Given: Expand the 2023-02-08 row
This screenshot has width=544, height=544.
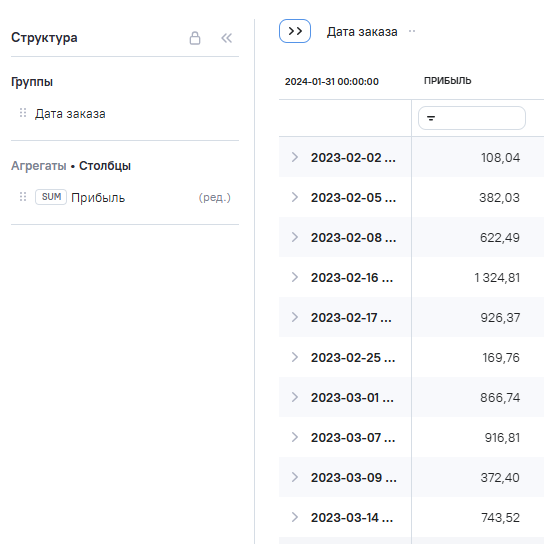Looking at the screenshot, I should point(295,237).
